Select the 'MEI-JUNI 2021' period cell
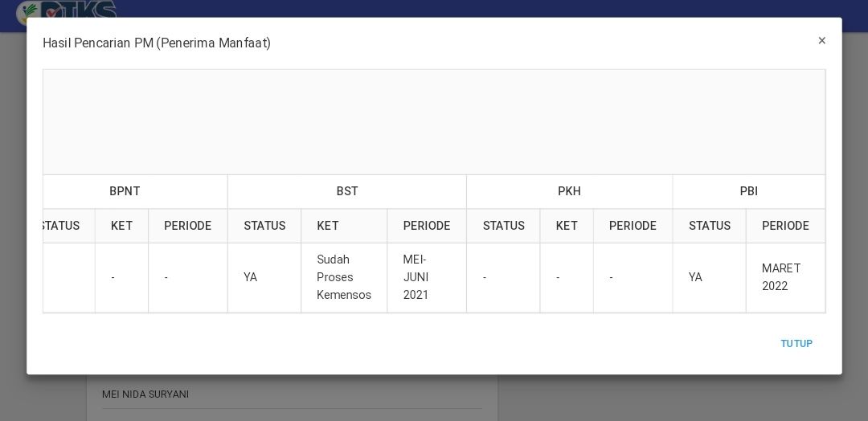This screenshot has width=868, height=421. coord(426,277)
